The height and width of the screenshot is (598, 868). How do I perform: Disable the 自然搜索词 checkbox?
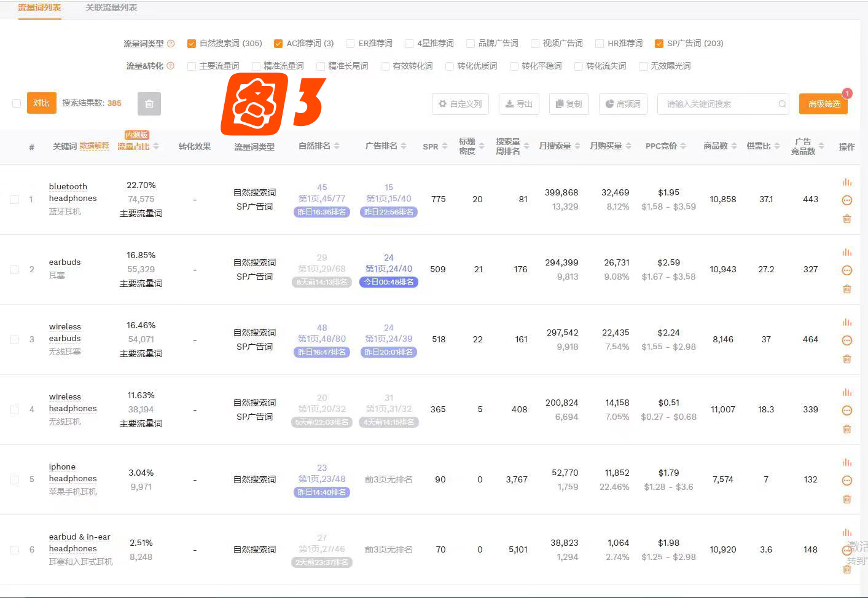pos(192,43)
